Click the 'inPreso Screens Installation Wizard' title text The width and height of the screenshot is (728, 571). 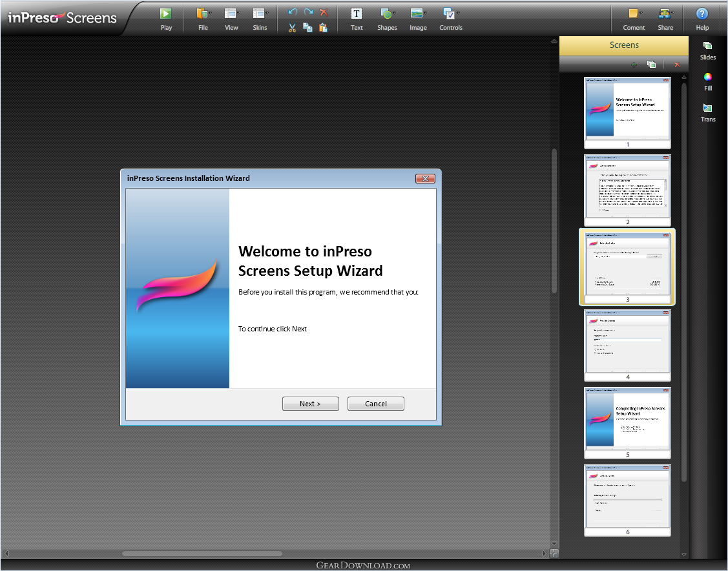pyautogui.click(x=189, y=178)
